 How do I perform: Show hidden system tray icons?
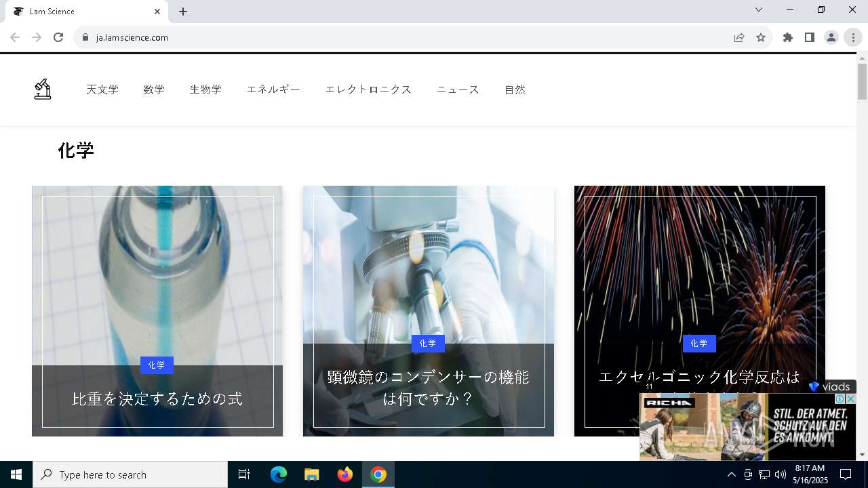[x=731, y=474]
